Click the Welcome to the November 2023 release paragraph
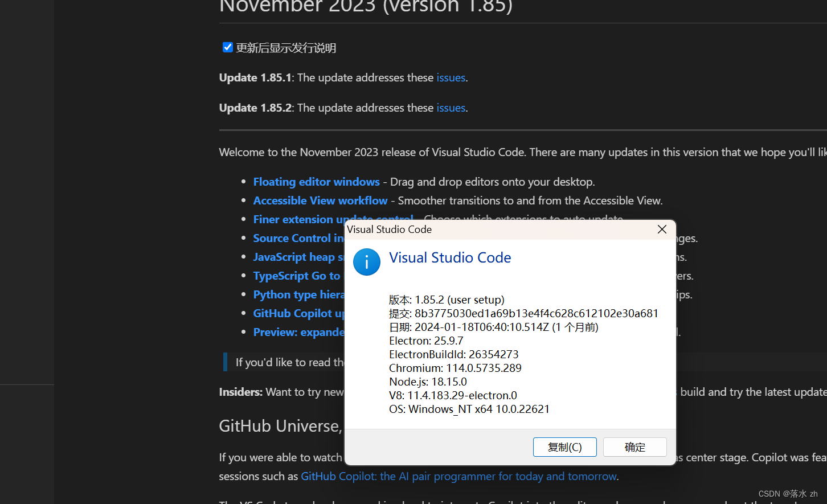Image resolution: width=827 pixels, height=504 pixels. [523, 152]
